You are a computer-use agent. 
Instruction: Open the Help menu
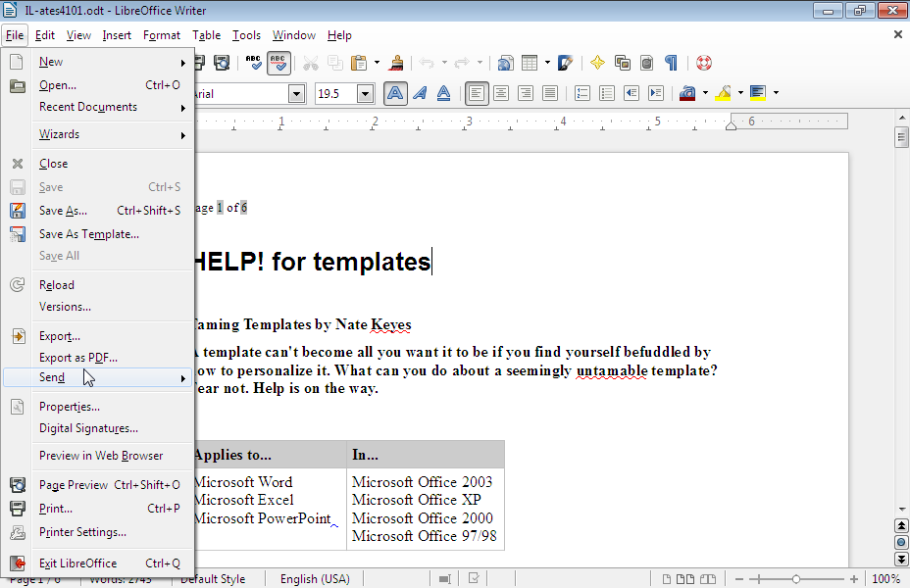pos(339,35)
